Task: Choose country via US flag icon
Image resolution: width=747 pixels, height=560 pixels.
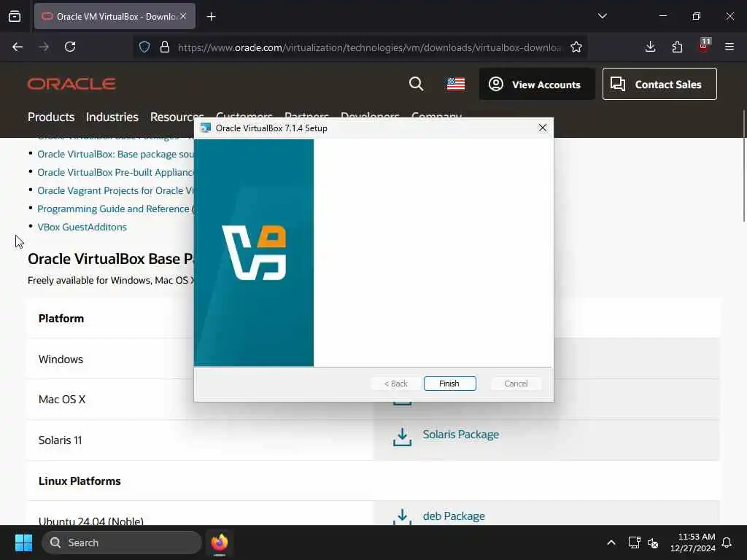Action: (456, 84)
